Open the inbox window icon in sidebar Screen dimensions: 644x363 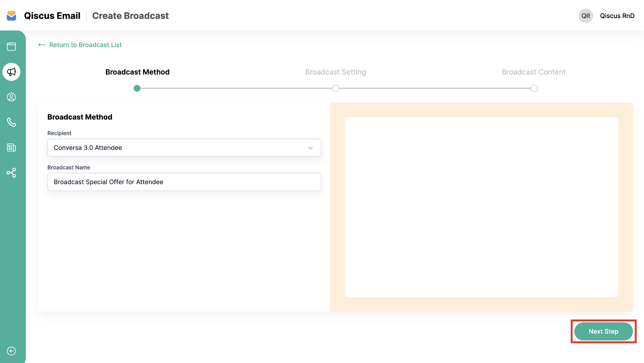tap(11, 47)
